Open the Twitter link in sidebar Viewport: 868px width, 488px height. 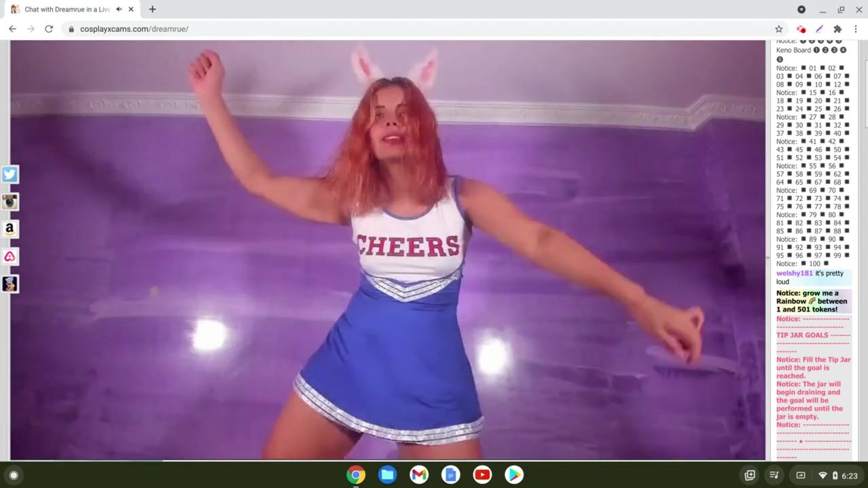[9, 174]
